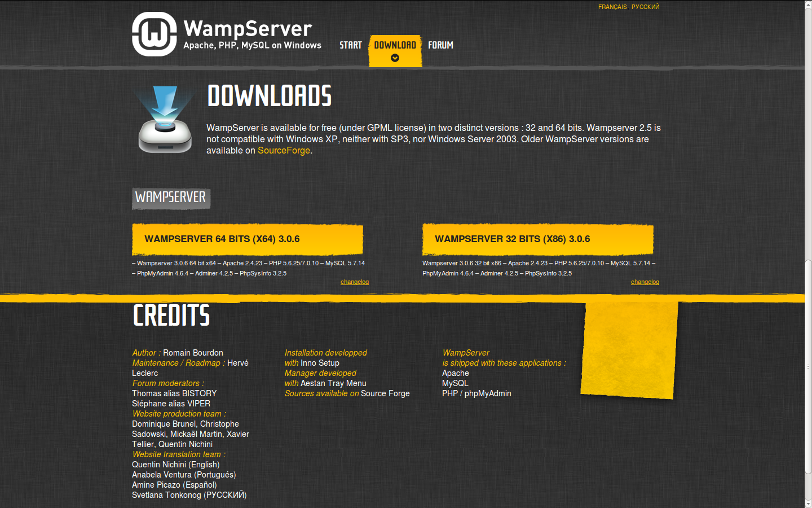Click the 64-bit package contents description
This screenshot has width=812, height=508.
(248, 268)
